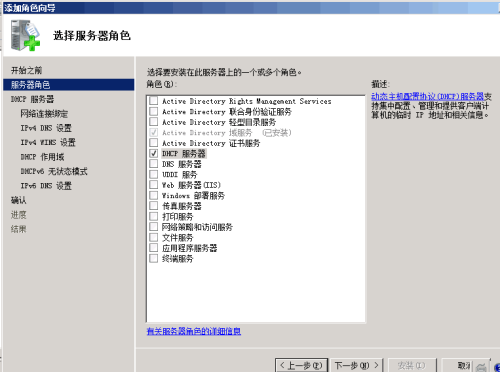Image resolution: width=500 pixels, height=372 pixels.
Task: Open 有关服务器角色的详细信息 link
Action: tap(194, 331)
